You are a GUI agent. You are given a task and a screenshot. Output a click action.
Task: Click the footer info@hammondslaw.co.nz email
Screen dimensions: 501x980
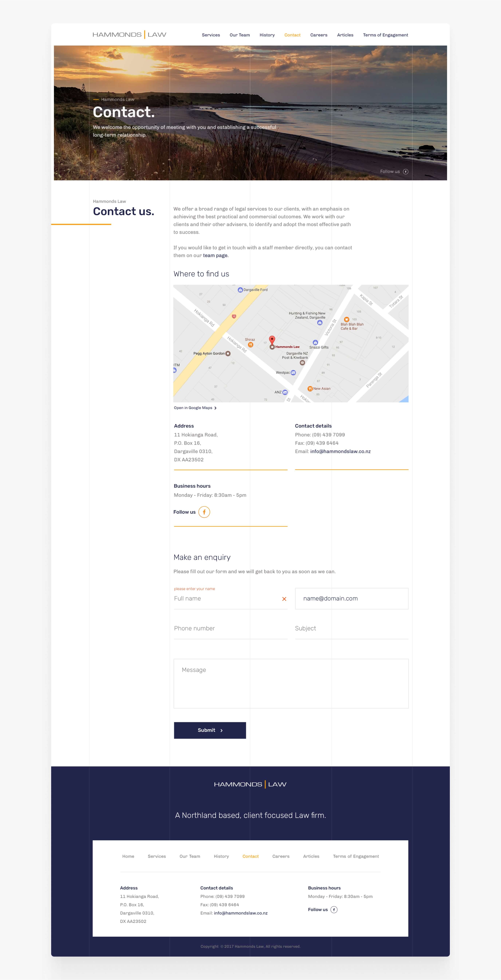pyautogui.click(x=241, y=913)
